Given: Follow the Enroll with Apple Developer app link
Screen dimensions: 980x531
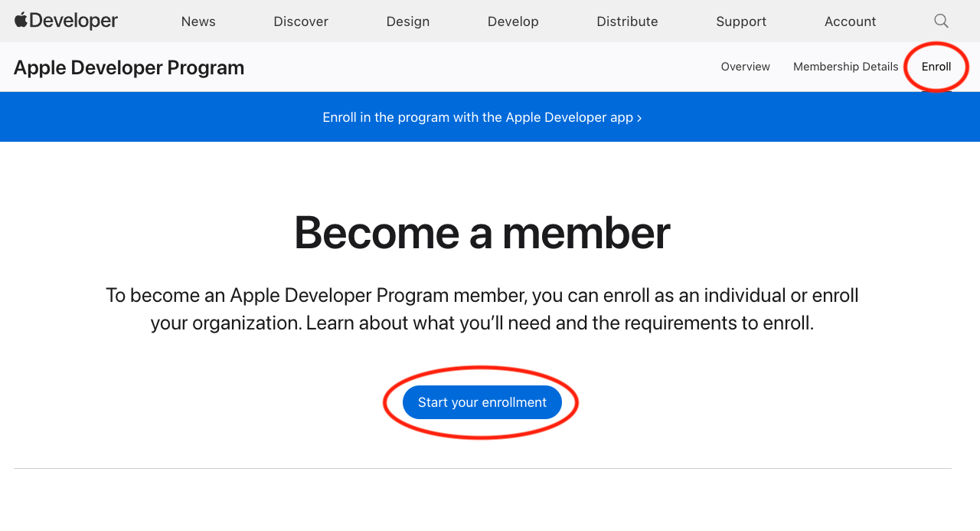Looking at the screenshot, I should pos(478,117).
